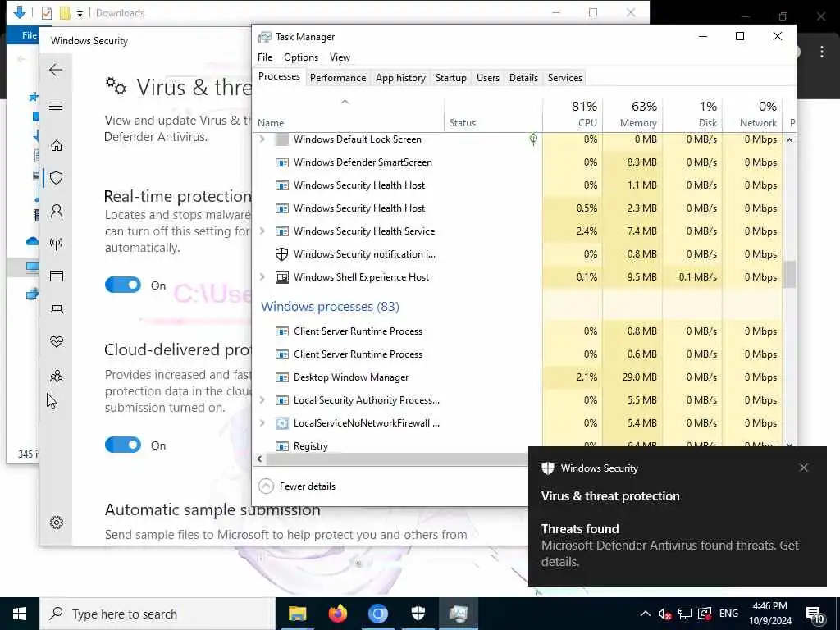
Task: Switch to the Users tab
Action: (x=488, y=78)
